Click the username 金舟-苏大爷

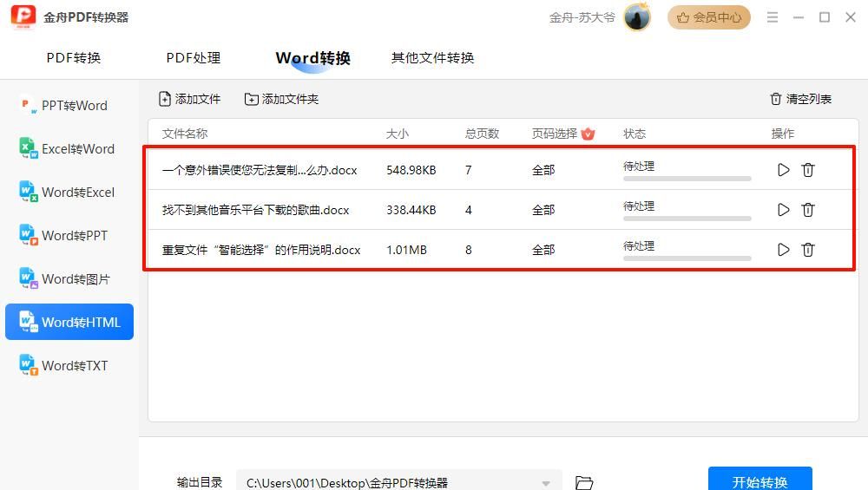click(582, 17)
